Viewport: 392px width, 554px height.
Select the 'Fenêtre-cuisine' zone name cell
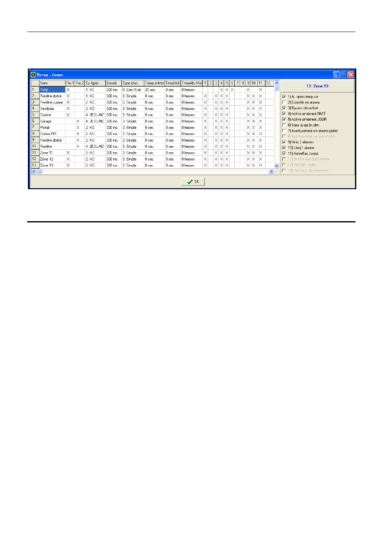coord(52,102)
